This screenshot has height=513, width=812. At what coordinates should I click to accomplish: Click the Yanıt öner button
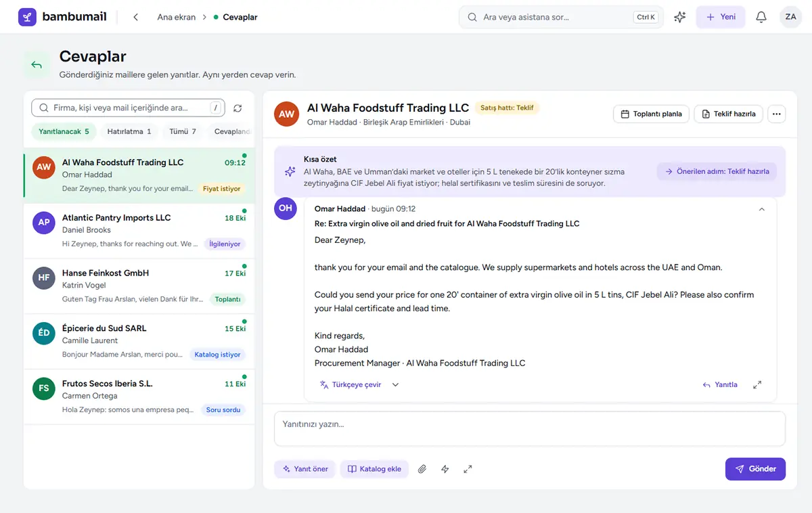(x=305, y=469)
